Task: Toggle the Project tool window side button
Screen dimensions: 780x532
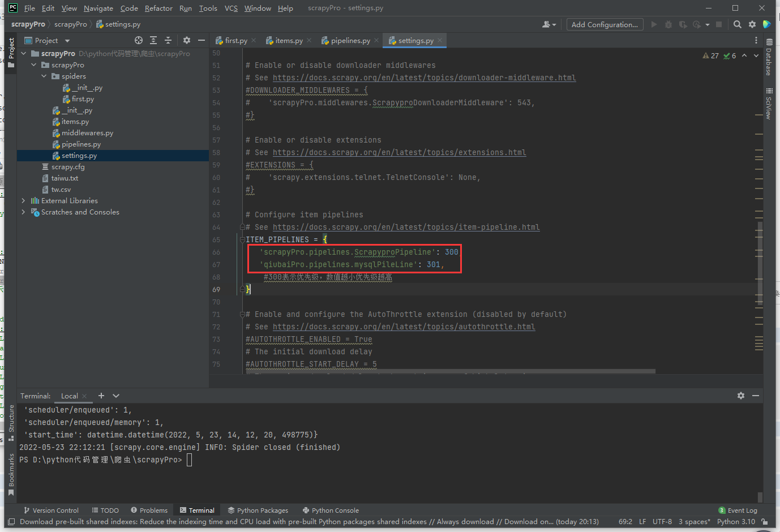Action: pyautogui.click(x=11, y=53)
